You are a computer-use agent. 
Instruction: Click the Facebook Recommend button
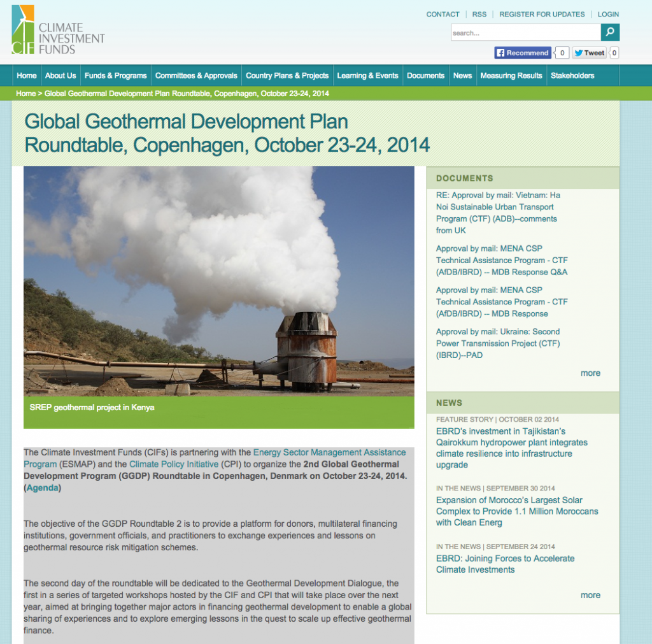pyautogui.click(x=523, y=53)
